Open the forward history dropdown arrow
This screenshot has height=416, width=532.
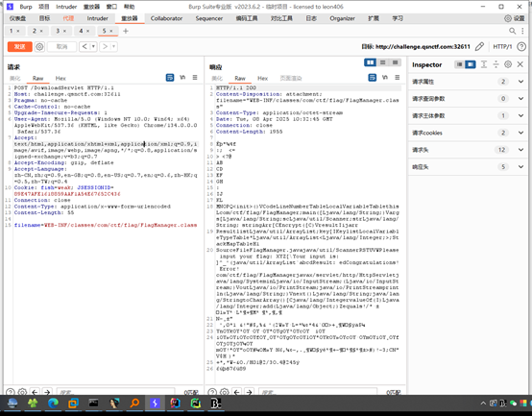pos(113,46)
